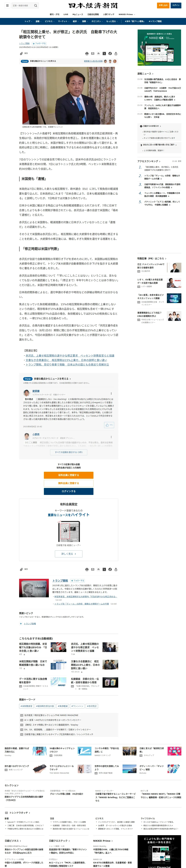Open the #米中「新アヘン戦争」 tag
186x868 pixels.
135,21
